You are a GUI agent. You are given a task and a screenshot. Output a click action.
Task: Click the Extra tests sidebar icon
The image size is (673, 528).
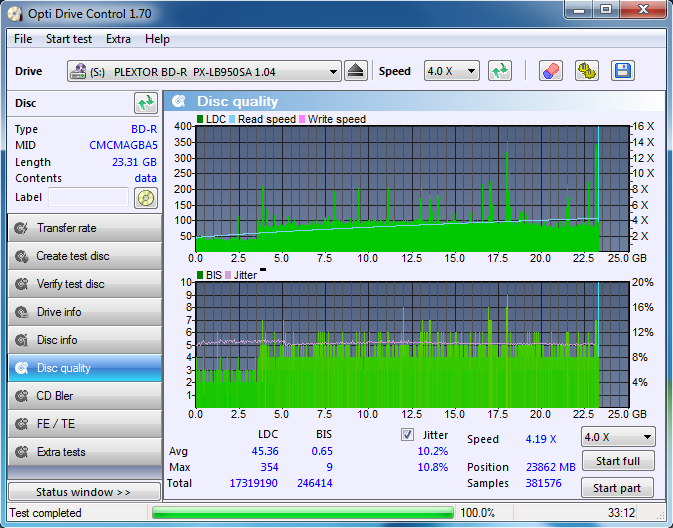click(x=21, y=452)
